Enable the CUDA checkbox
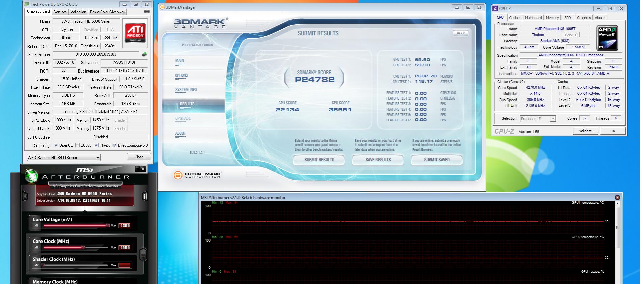 coord(77,145)
